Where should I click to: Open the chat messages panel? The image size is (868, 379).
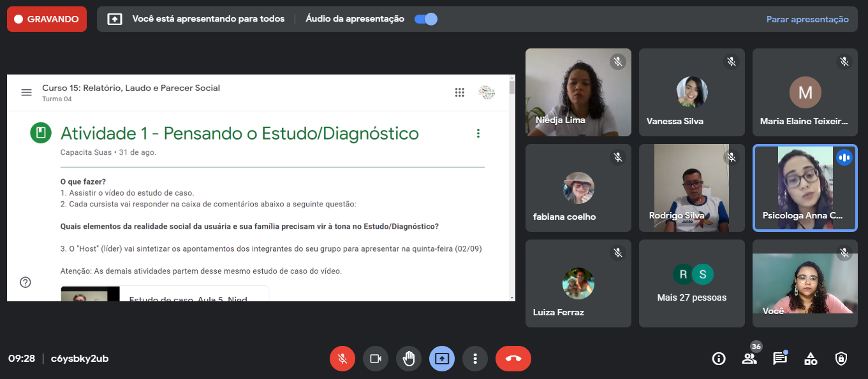click(779, 359)
